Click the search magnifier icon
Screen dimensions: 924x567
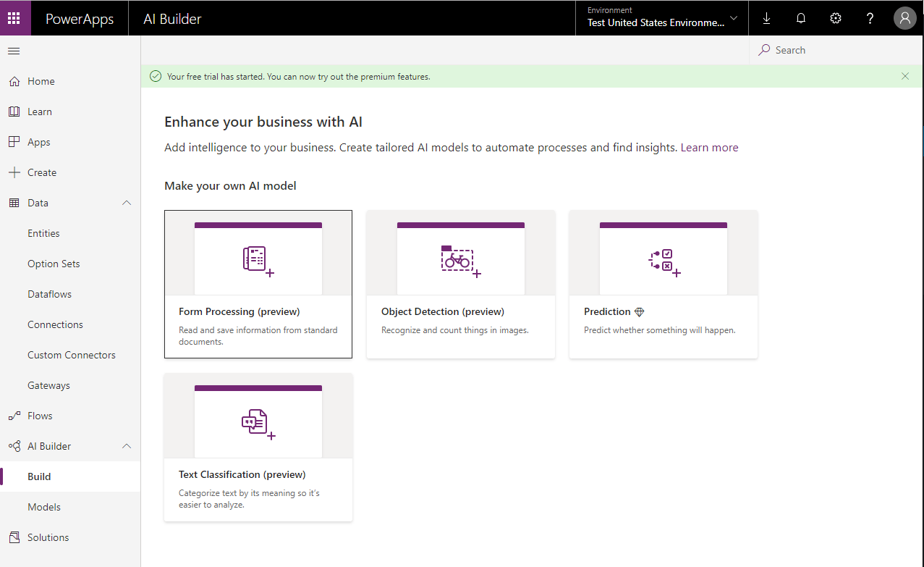point(764,50)
